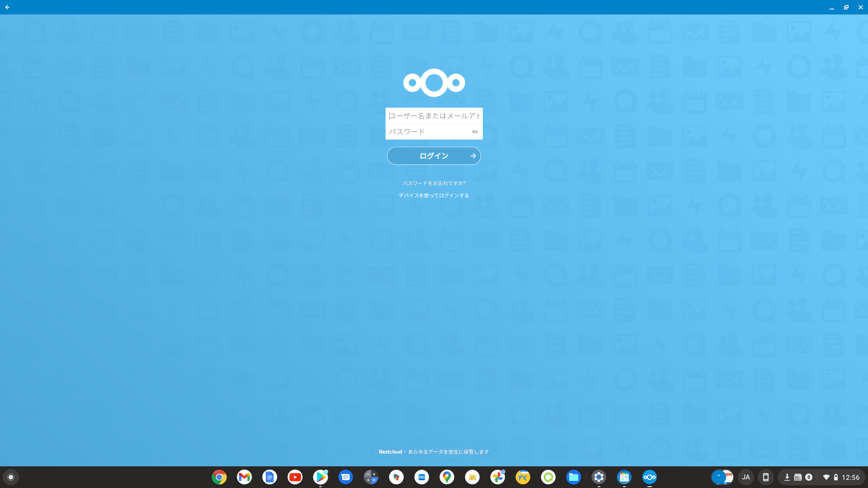Viewport: 868px width, 488px height.
Task: Click the download indicator in status tray
Action: pyautogui.click(x=787, y=477)
